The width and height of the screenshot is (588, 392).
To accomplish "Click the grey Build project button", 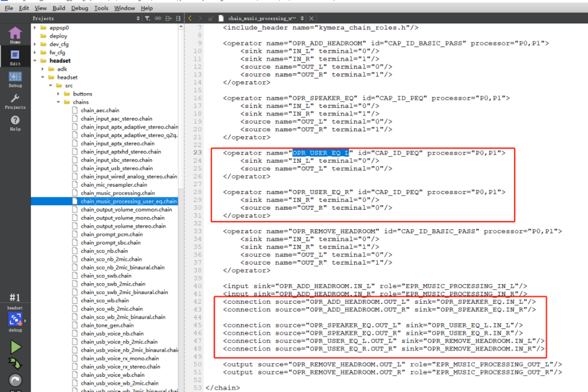I will (x=15, y=380).
